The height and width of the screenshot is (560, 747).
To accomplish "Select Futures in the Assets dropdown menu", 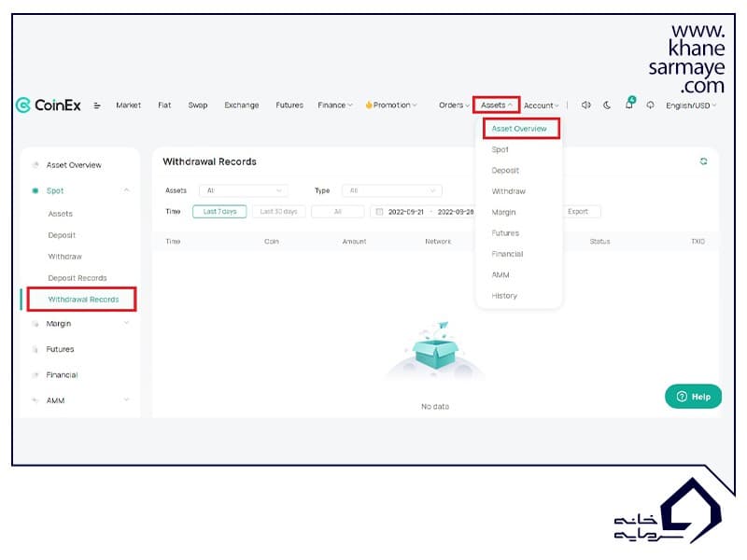I will [505, 233].
